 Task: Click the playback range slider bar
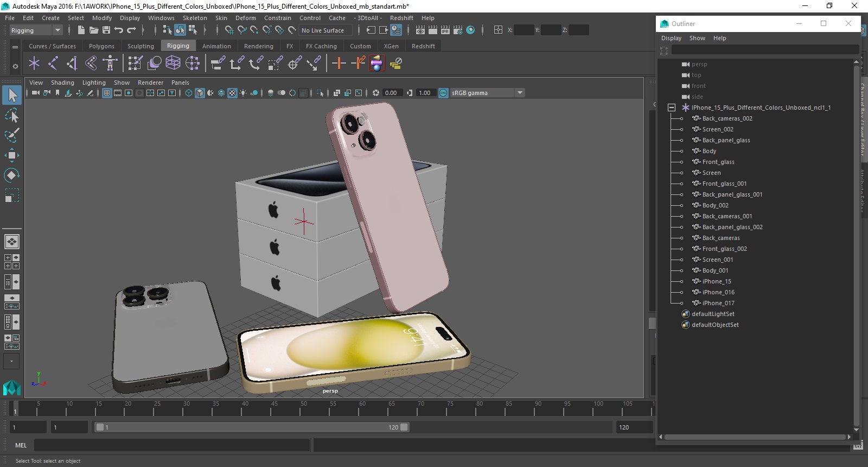pos(252,427)
